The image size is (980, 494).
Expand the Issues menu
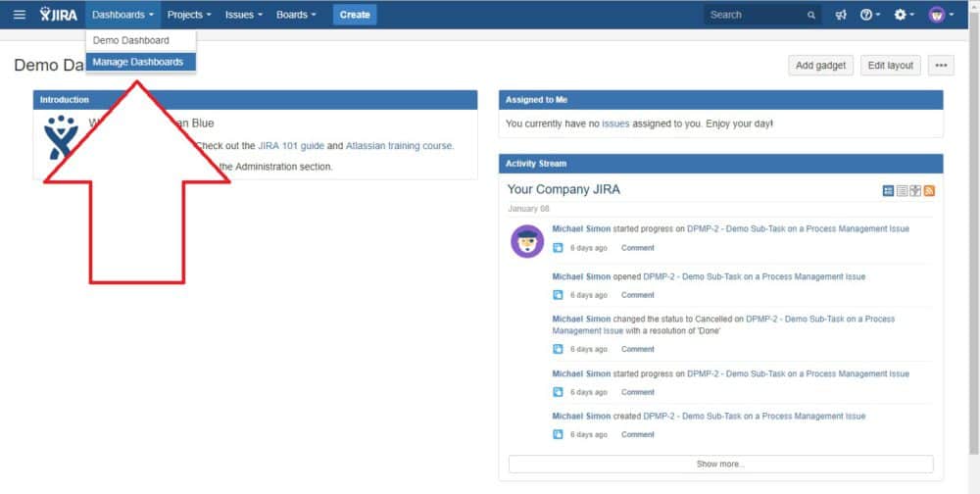click(x=244, y=15)
